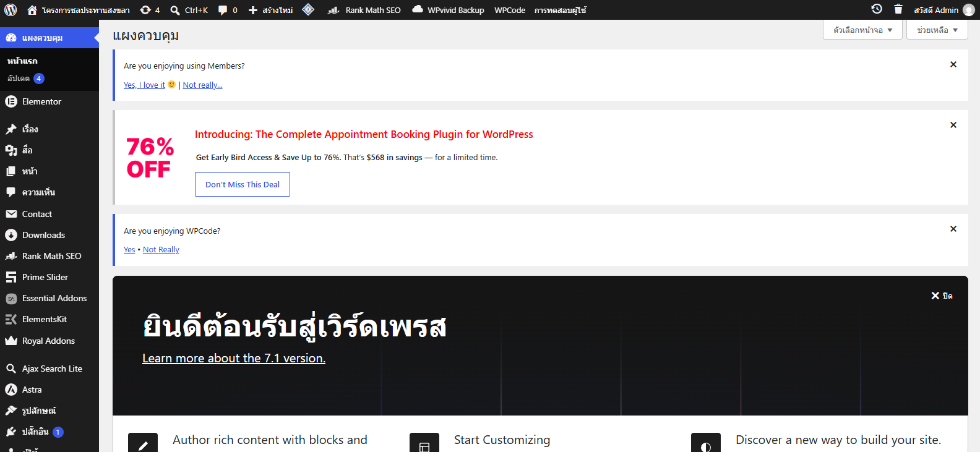Click Don't Miss This Deal button
The height and width of the screenshot is (452, 980).
coord(243,184)
